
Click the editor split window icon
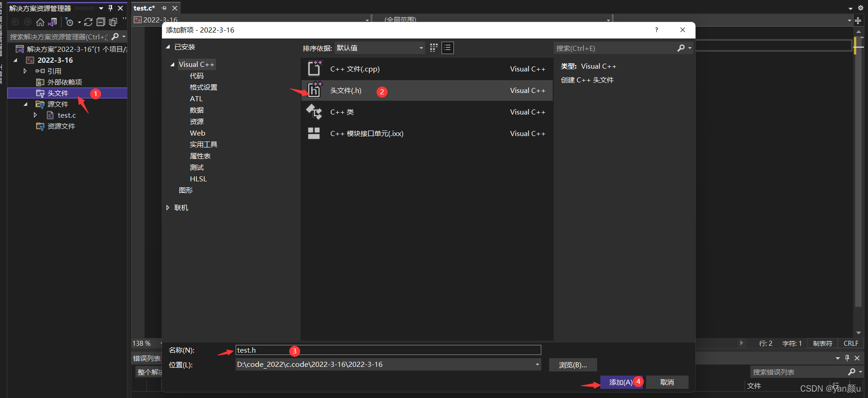click(858, 21)
